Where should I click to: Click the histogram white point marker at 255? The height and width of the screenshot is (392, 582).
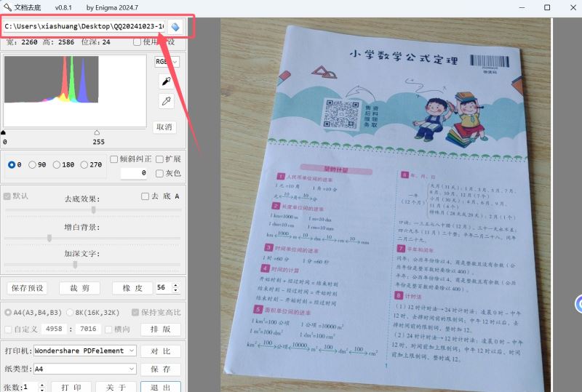(x=97, y=132)
